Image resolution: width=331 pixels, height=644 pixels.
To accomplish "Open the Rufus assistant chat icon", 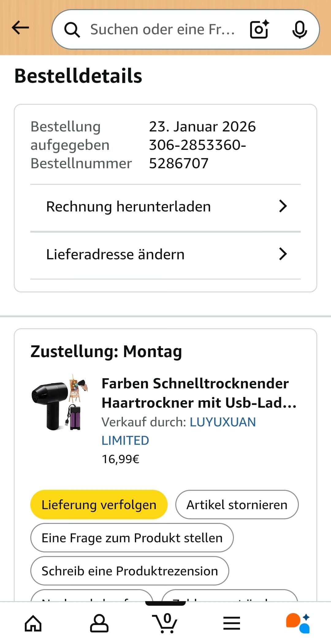I will point(298,623).
